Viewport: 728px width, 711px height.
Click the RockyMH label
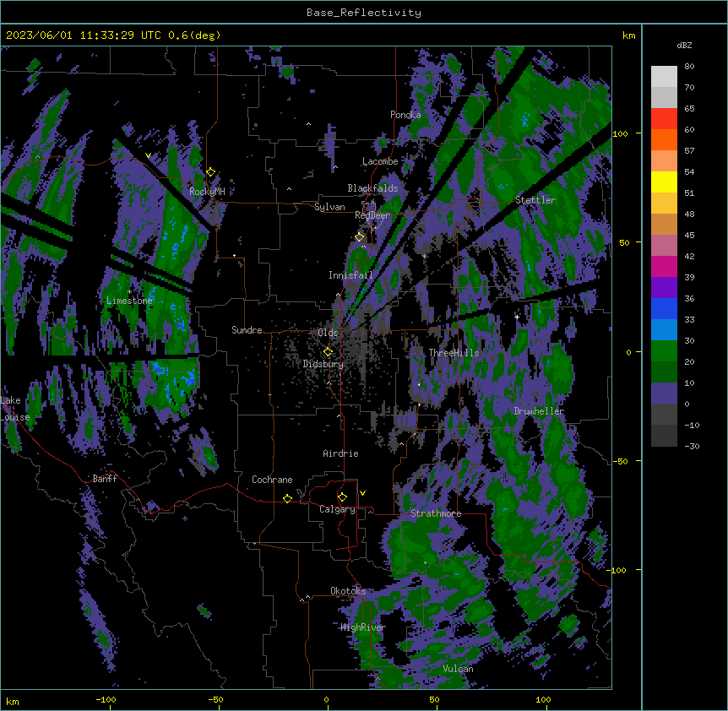[207, 192]
